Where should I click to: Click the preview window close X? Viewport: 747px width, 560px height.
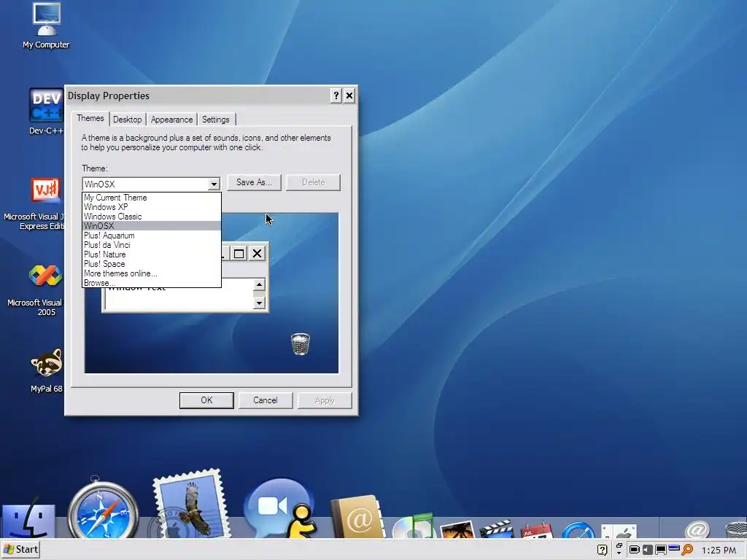[x=258, y=253]
